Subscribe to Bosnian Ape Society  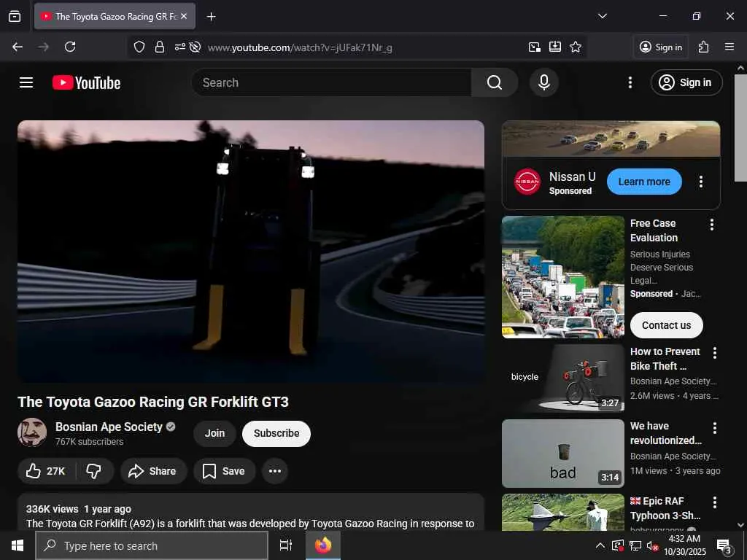(x=276, y=433)
